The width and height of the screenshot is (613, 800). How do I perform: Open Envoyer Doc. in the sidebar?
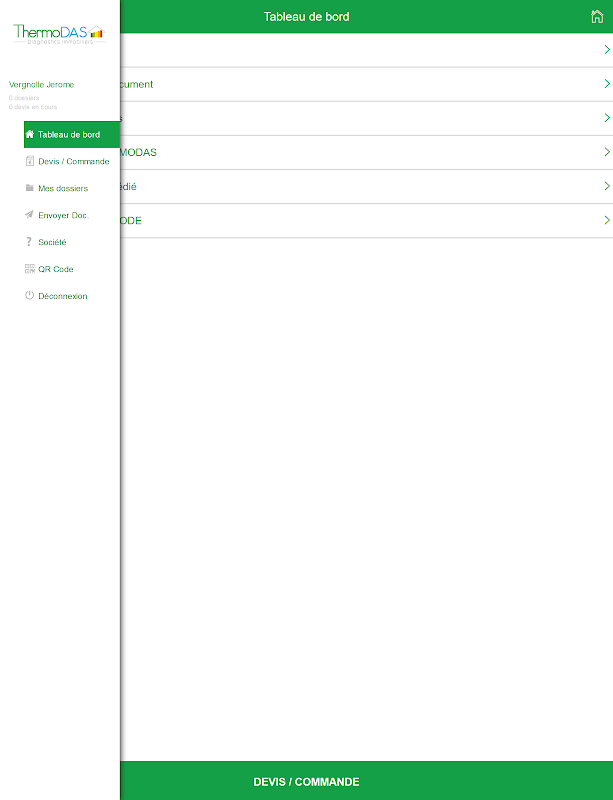coord(72,215)
